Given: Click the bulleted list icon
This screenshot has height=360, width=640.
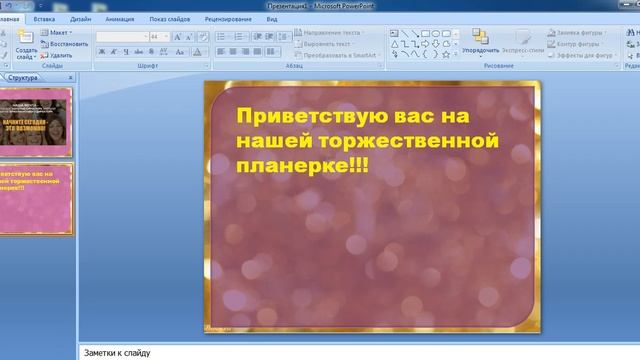Looking at the screenshot, I should [x=221, y=37].
